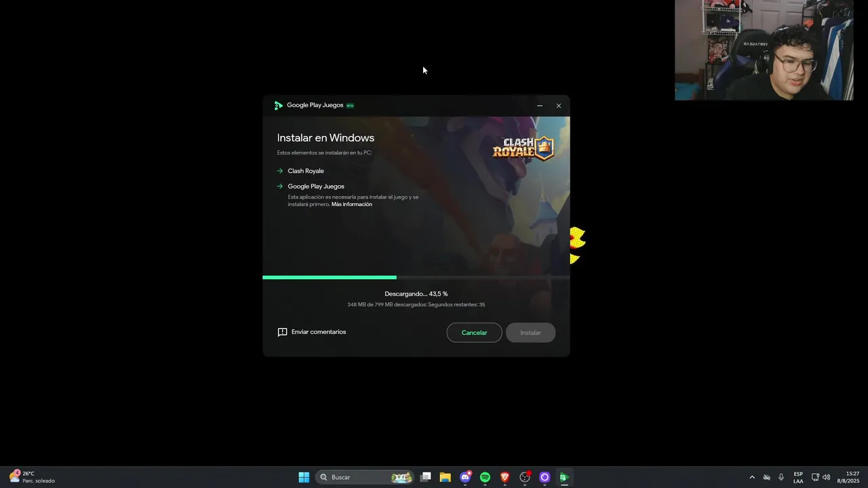The image size is (868, 488).
Task: Click the feedback speech-bubble icon
Action: (282, 332)
